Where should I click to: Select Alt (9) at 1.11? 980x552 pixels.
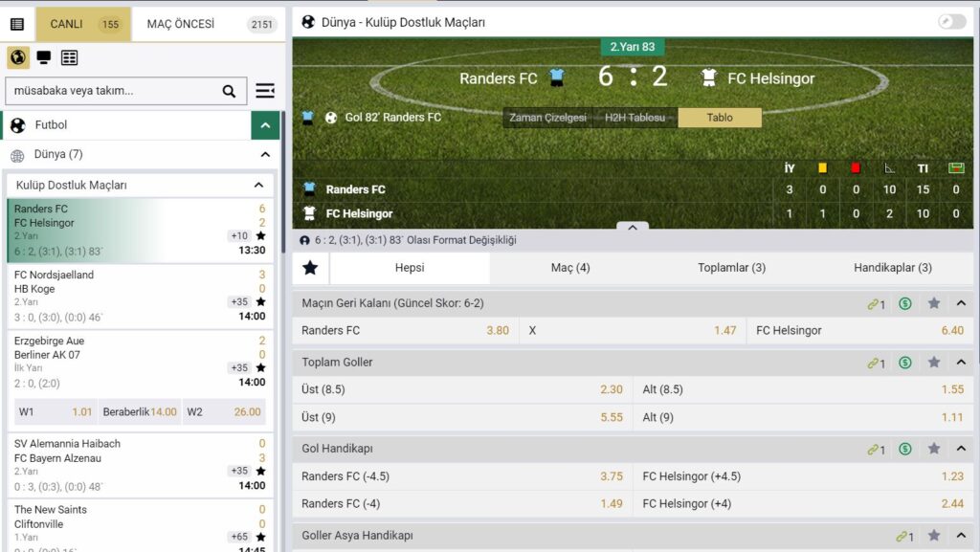point(803,417)
